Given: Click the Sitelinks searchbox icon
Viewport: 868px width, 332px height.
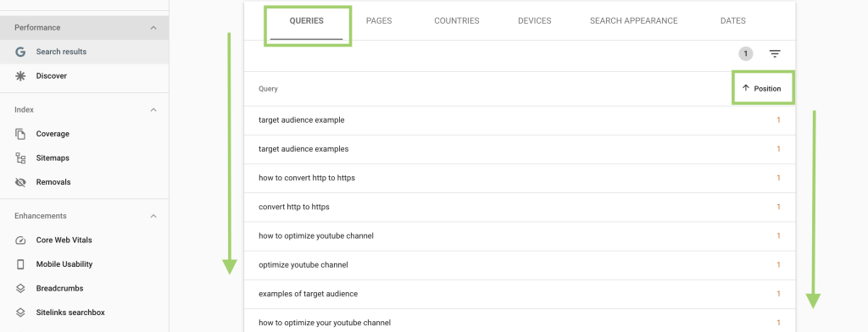Looking at the screenshot, I should pos(20,313).
